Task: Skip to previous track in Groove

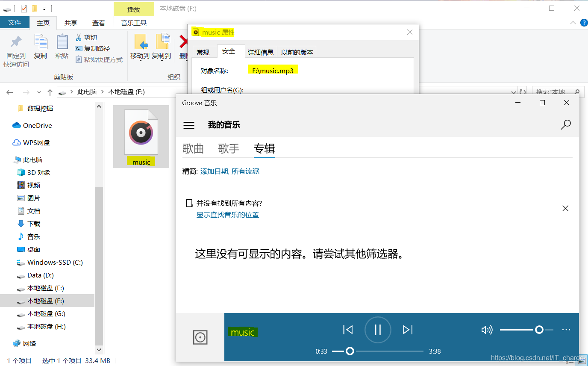Action: point(348,330)
